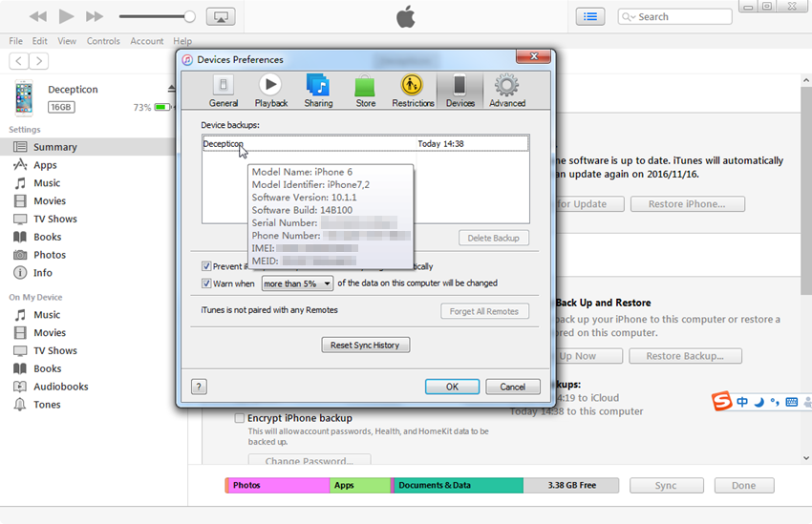812x524 pixels.
Task: Open the search field dropdown magnifier
Action: click(x=630, y=17)
